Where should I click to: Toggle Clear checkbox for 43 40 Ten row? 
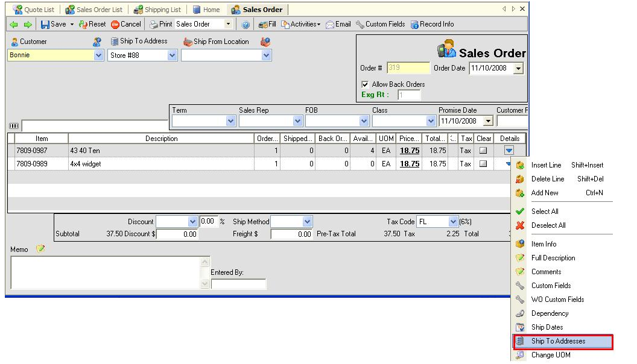483,151
